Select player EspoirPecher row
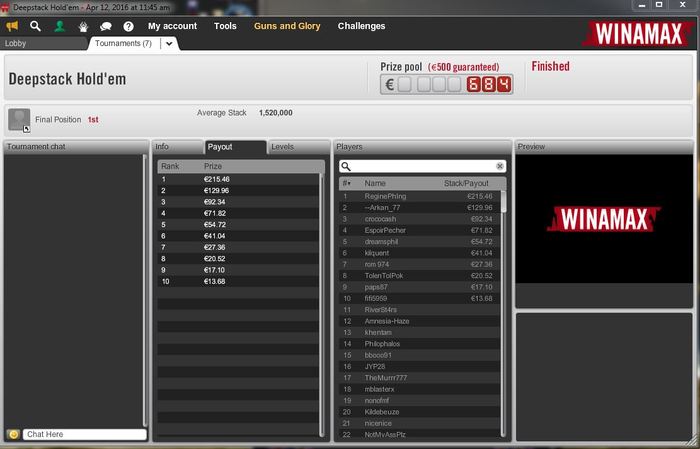 [x=420, y=230]
